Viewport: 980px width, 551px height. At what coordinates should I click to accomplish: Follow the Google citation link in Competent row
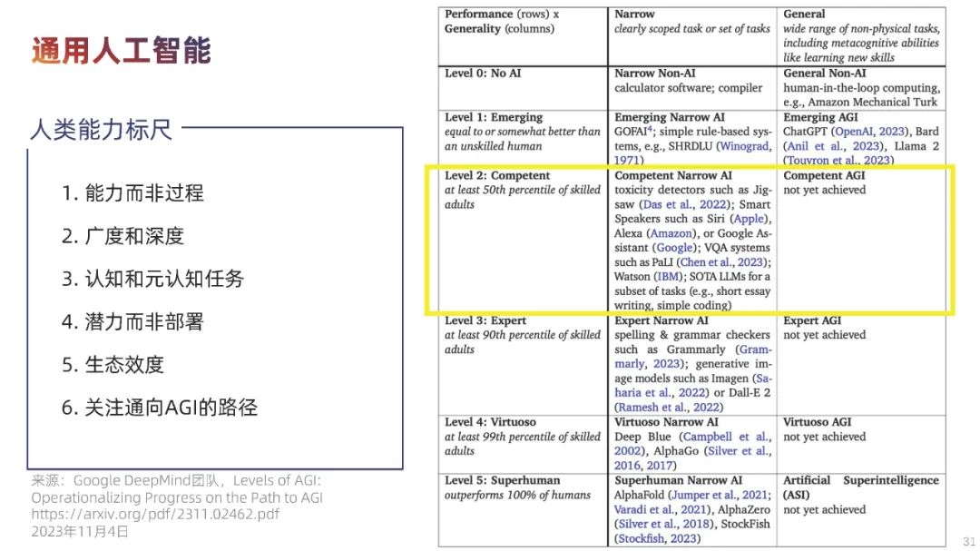pos(675,247)
